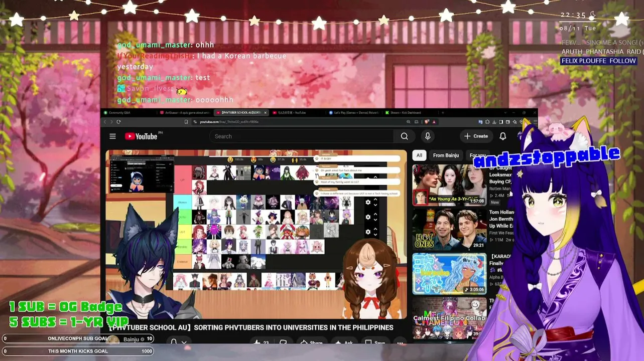Open the Karaoke recommended video thumbnail

point(449,274)
